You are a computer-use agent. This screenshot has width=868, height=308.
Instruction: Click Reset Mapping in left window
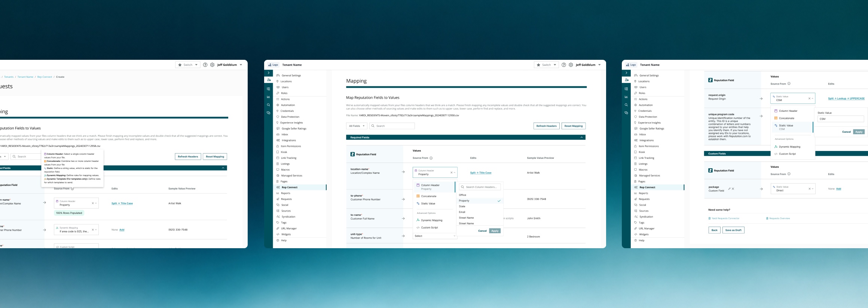point(215,157)
